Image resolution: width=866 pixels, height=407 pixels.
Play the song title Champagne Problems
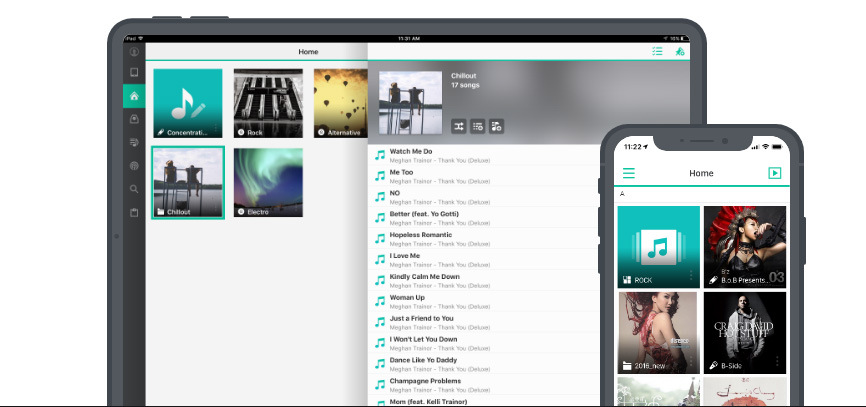tap(425, 381)
